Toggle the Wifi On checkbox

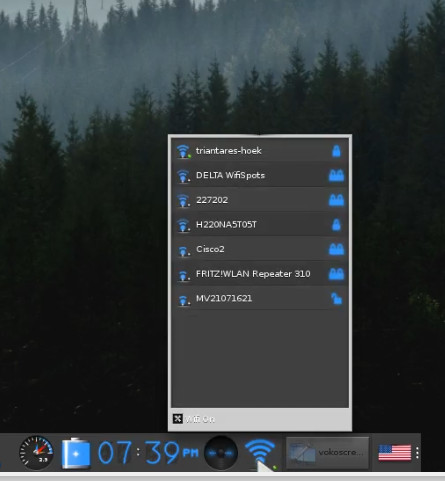(x=178, y=419)
